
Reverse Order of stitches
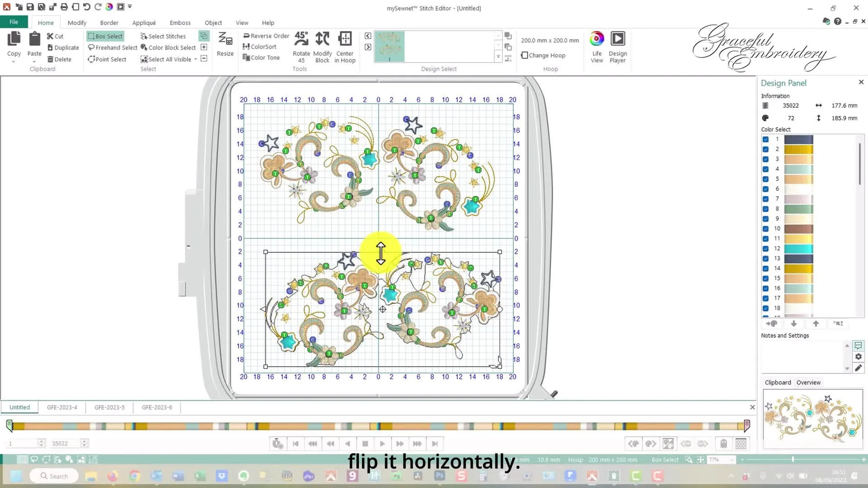tap(266, 36)
